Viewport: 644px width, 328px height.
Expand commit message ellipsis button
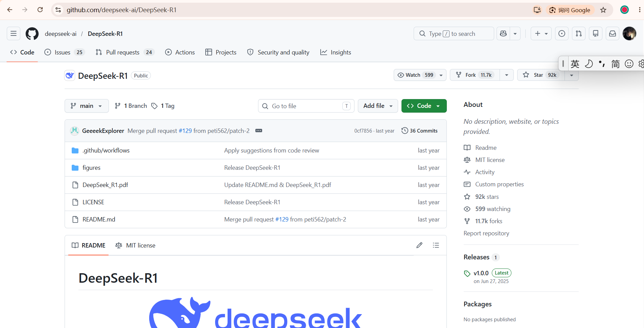tap(259, 131)
